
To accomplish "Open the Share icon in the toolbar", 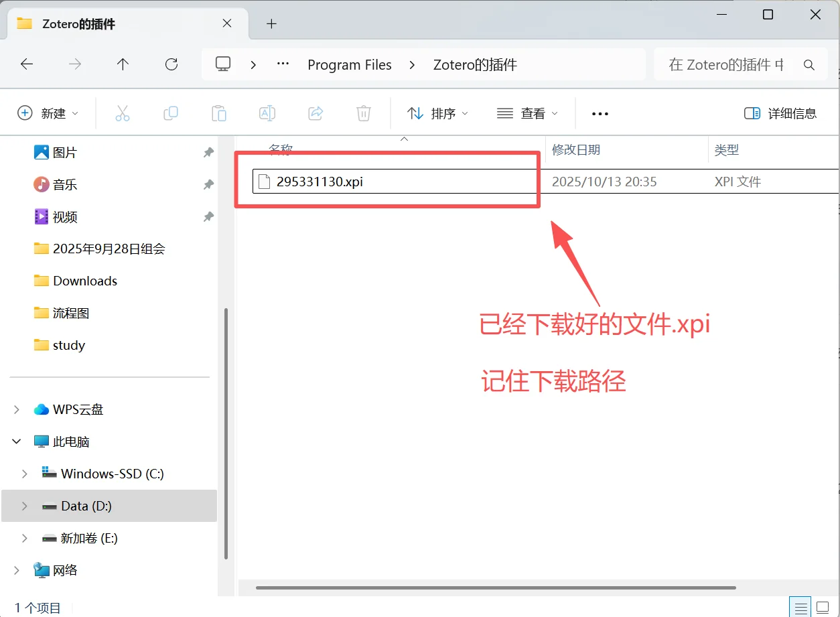I will tap(315, 113).
